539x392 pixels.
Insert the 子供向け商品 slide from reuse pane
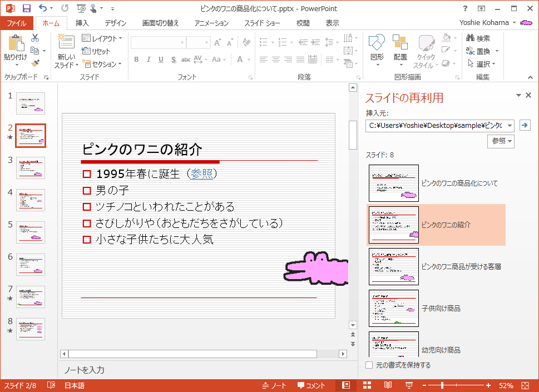tap(437, 308)
